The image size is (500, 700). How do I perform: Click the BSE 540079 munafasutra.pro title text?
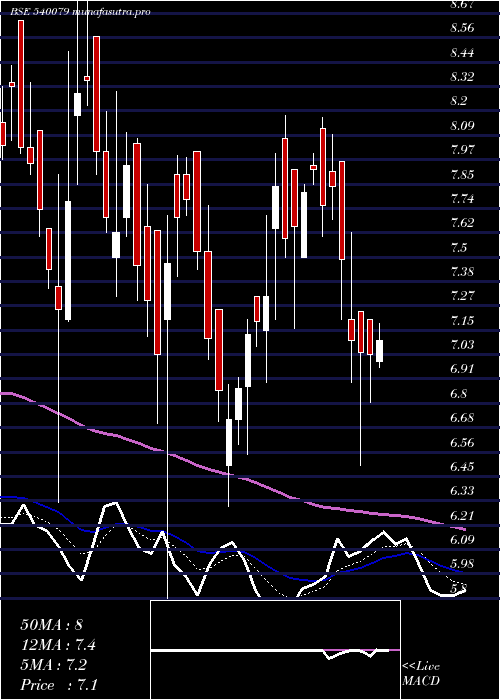(x=80, y=12)
